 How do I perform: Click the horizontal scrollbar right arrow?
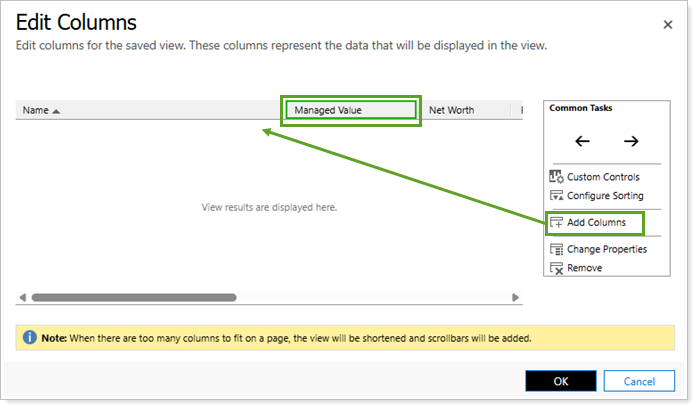click(x=516, y=297)
